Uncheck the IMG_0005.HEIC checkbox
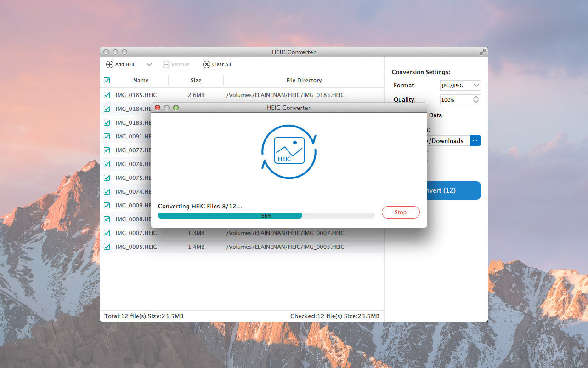This screenshot has height=368, width=588. coord(107,247)
